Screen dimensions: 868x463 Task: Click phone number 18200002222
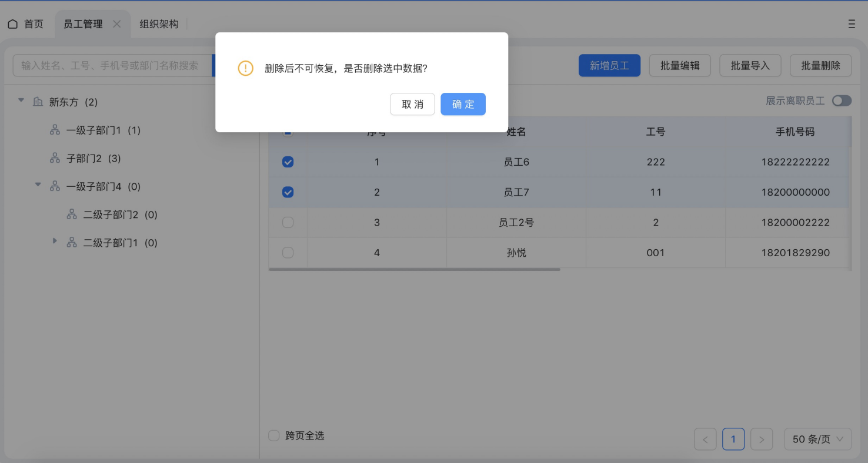coord(796,222)
